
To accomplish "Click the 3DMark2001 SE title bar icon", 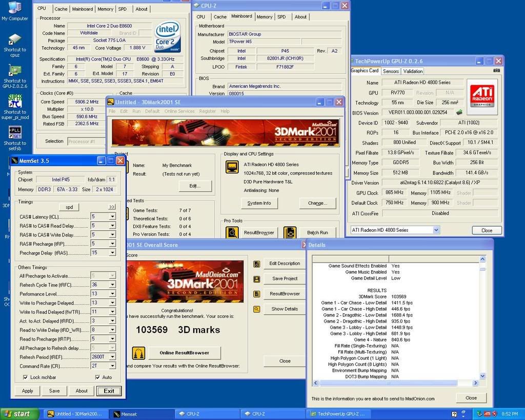I will pyautogui.click(x=111, y=102).
